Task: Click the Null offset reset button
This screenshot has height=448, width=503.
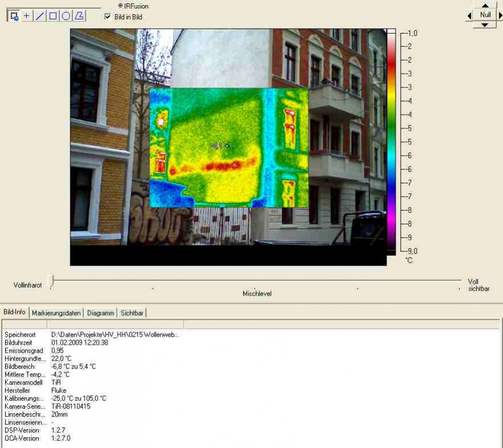Action: coord(485,15)
